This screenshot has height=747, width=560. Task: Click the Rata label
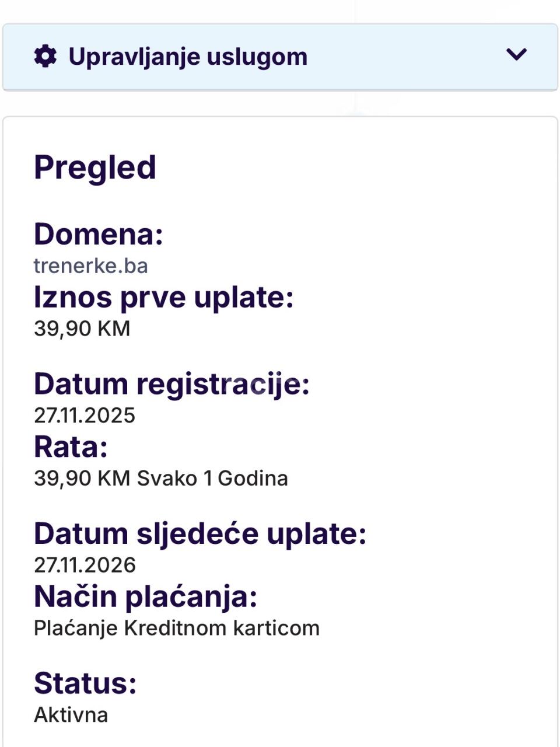(71, 447)
